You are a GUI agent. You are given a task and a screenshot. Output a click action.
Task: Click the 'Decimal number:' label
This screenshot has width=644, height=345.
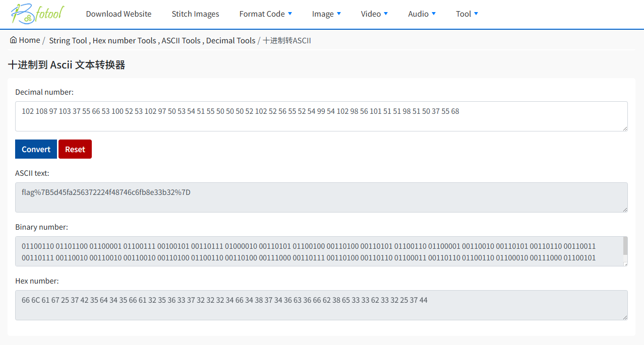point(44,92)
